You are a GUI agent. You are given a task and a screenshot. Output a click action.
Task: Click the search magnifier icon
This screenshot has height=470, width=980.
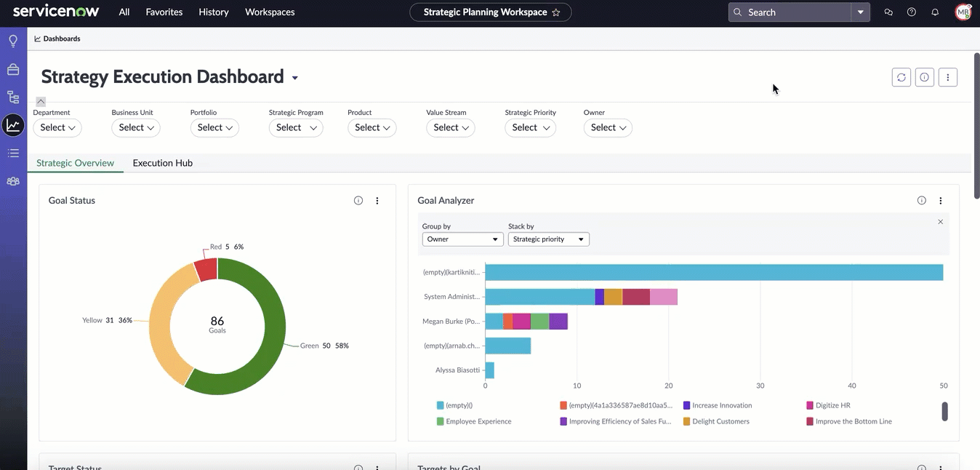738,12
